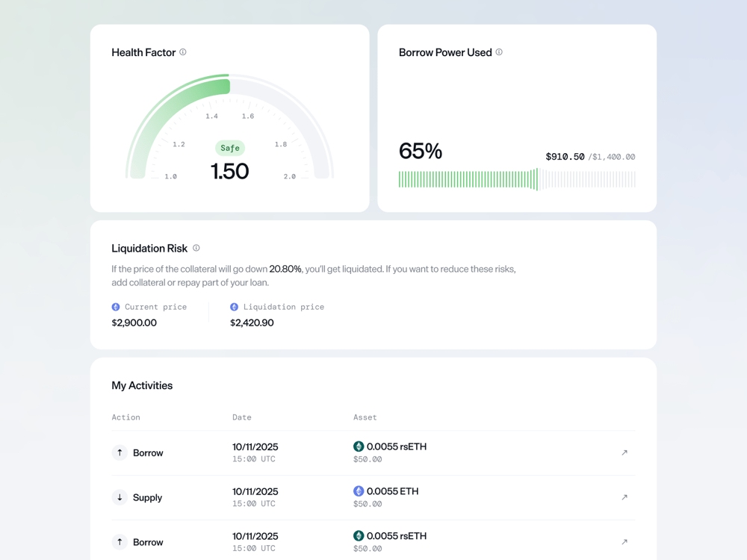Click the 0.0055 ETH asset amount
The height and width of the screenshot is (560, 747).
(393, 491)
